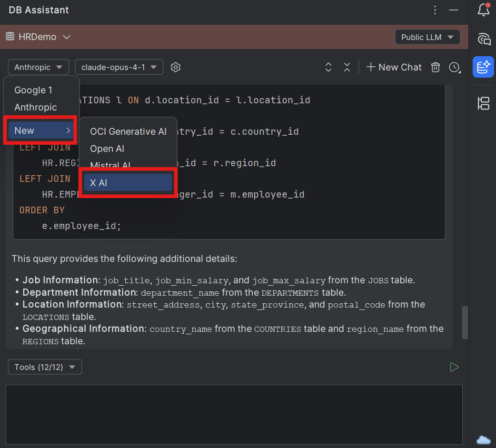Select the DB Assistant icon in the right sidebar
Viewport: 496px width, 448px height.
point(483,67)
